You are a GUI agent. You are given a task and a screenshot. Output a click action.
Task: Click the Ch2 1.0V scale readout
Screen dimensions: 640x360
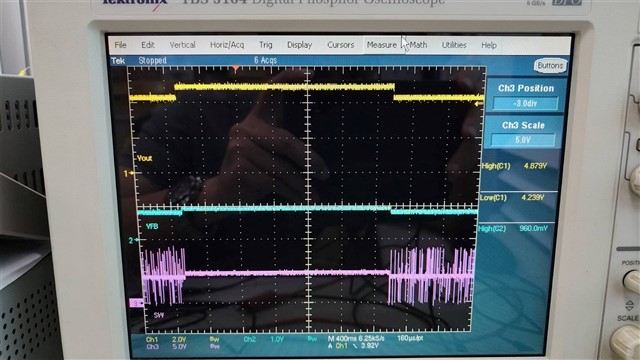(x=264, y=339)
